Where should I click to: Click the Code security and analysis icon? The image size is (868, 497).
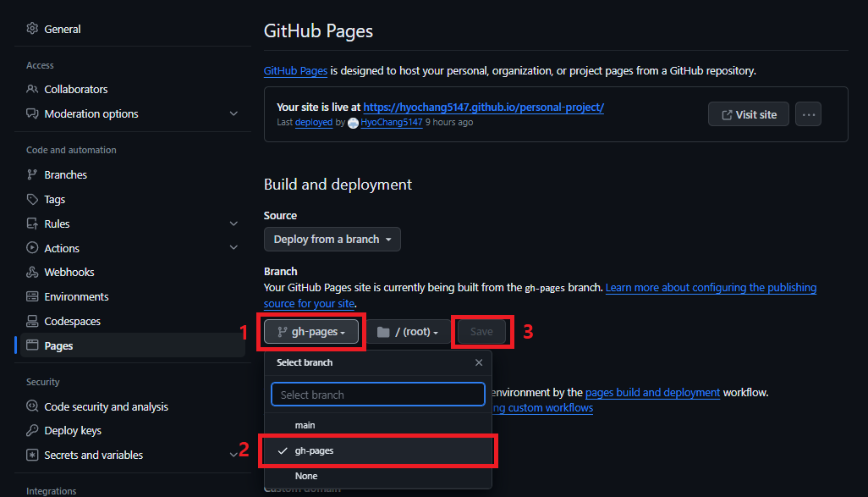click(32, 406)
